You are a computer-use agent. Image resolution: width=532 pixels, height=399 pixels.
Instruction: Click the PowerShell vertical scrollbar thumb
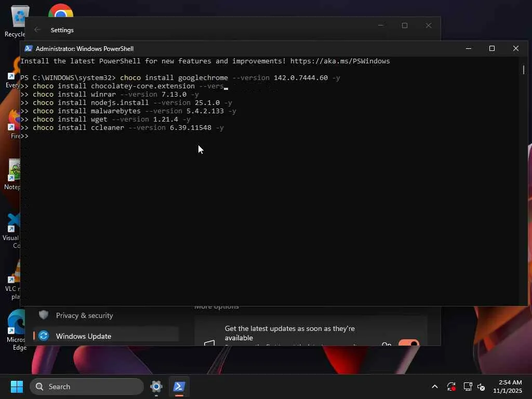coord(524,70)
